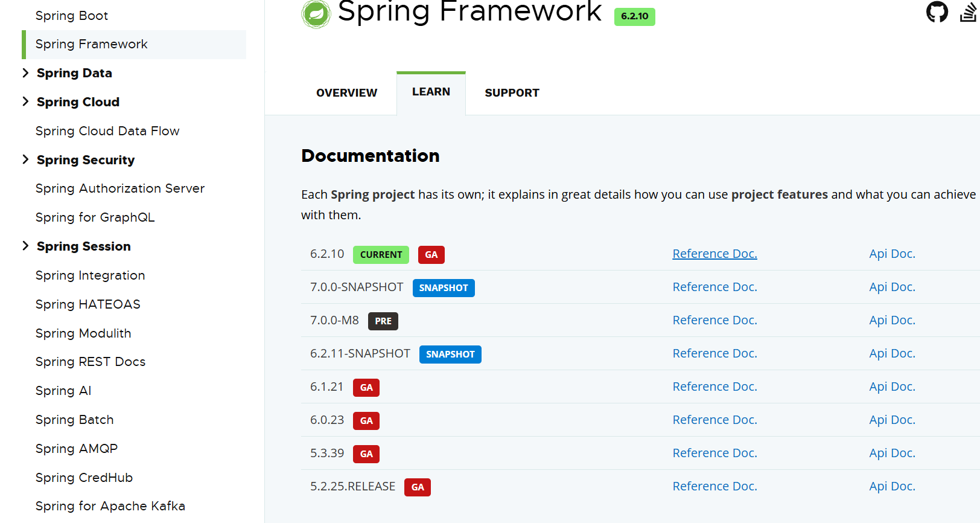Screen dimensions: 980x523
Task: Open Reference Doc. for version 6.1.21
Action: coord(714,387)
